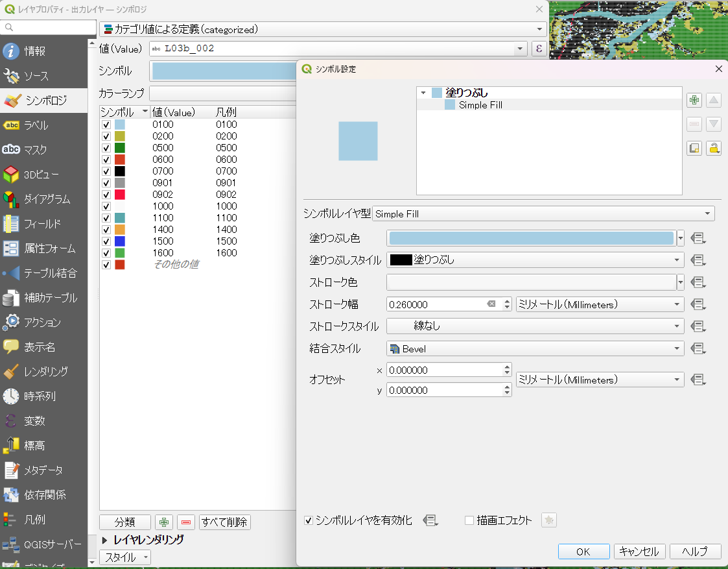
Task: Open ラベル panel in sidebar
Action: (x=43, y=125)
